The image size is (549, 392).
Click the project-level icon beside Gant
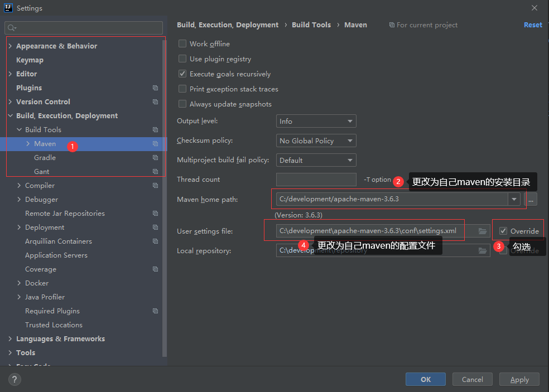point(155,172)
